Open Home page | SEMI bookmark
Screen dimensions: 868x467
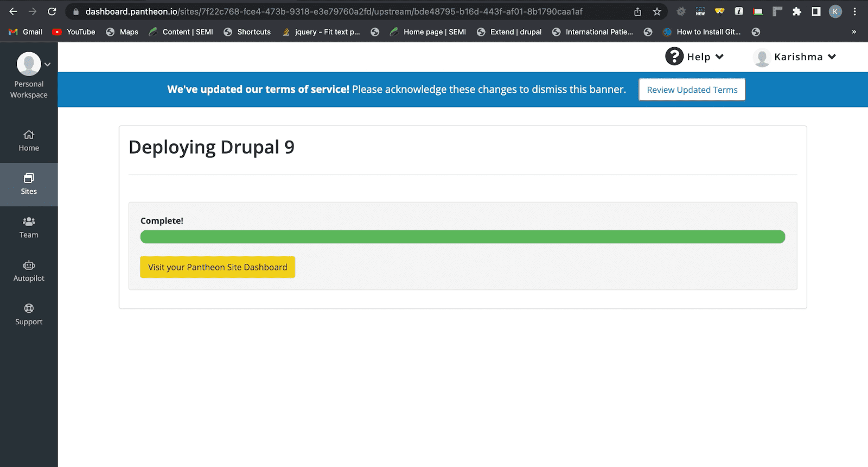[428, 32]
